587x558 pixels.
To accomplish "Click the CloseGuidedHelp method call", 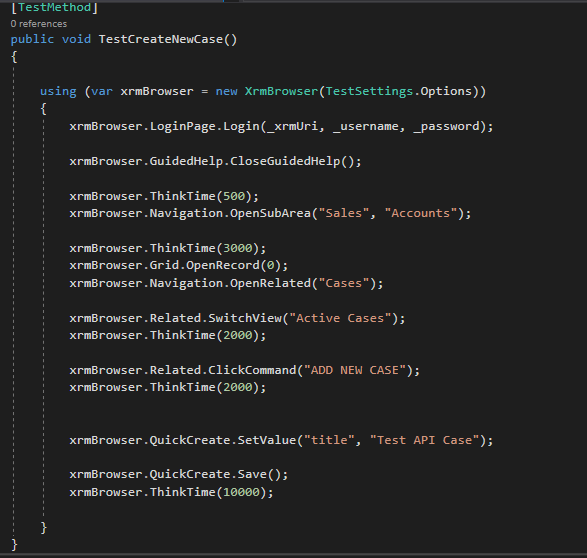I will pyautogui.click(x=285, y=161).
